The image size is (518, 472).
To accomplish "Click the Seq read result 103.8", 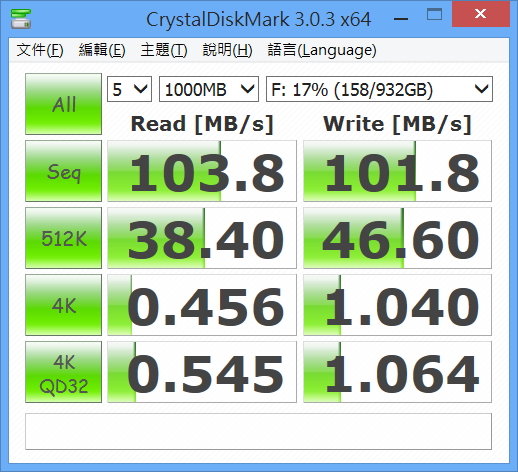I will (x=202, y=171).
